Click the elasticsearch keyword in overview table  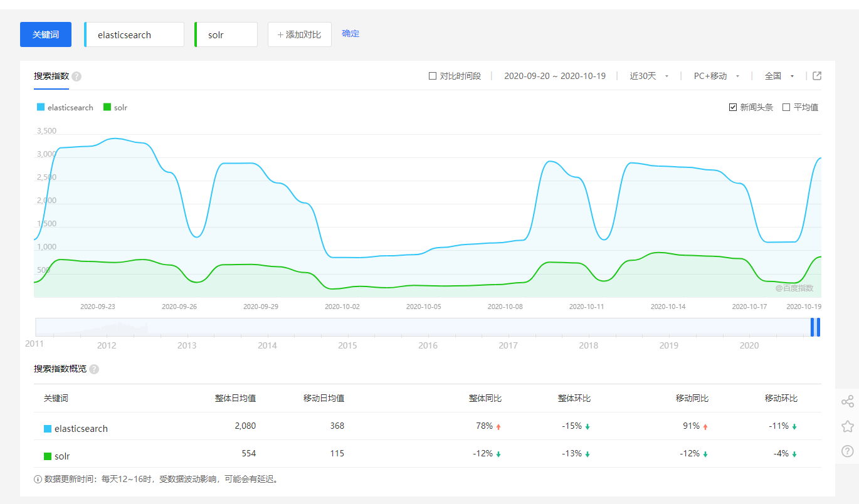click(x=81, y=429)
